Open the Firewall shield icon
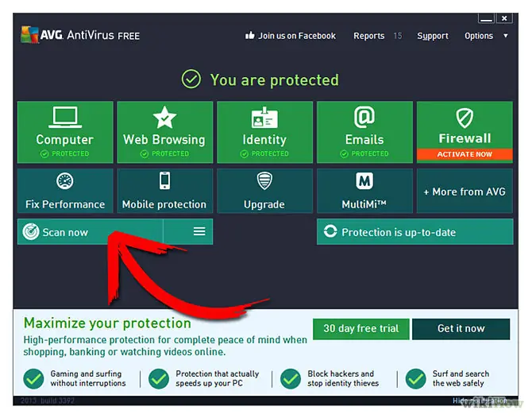532x418 pixels. tap(465, 118)
